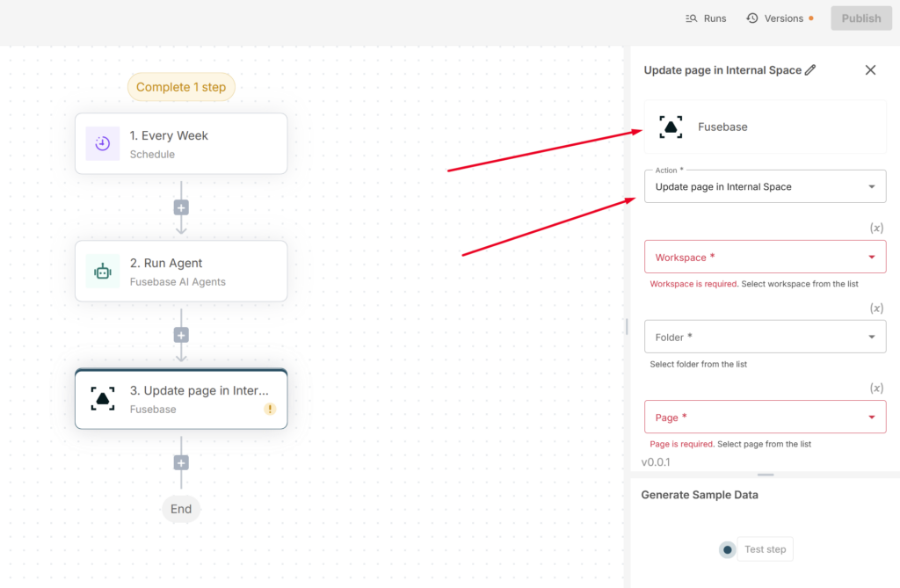900x588 pixels.
Task: Click the Test step button
Action: (x=766, y=549)
